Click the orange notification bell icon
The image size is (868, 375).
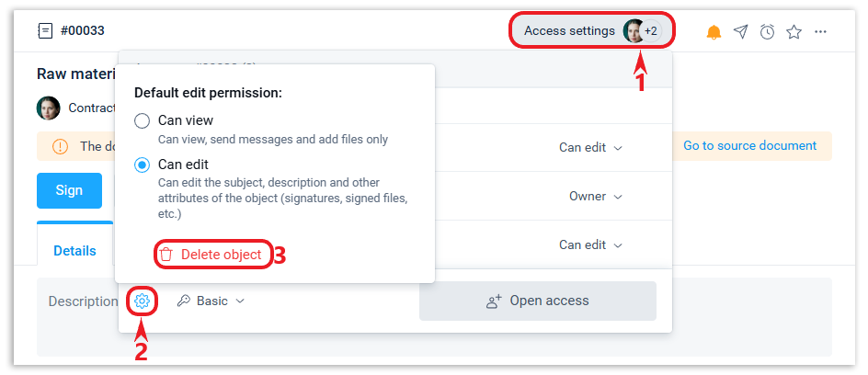[714, 32]
